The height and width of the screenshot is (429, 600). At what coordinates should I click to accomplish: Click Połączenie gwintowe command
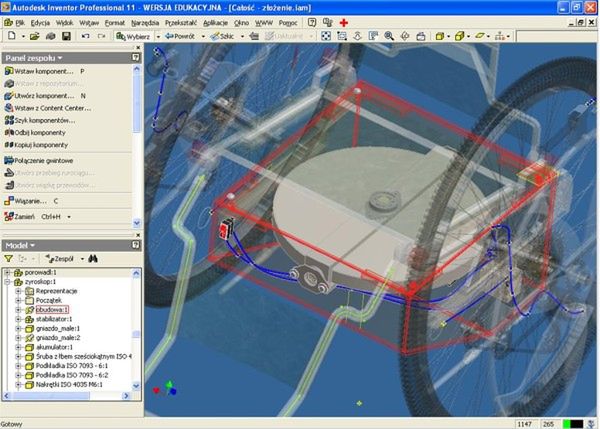tap(39, 160)
